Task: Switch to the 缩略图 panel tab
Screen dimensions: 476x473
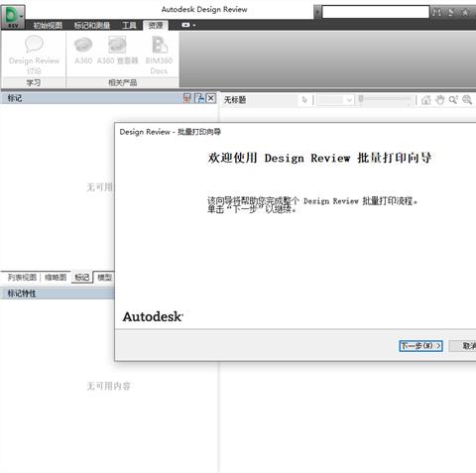Action: [x=56, y=277]
